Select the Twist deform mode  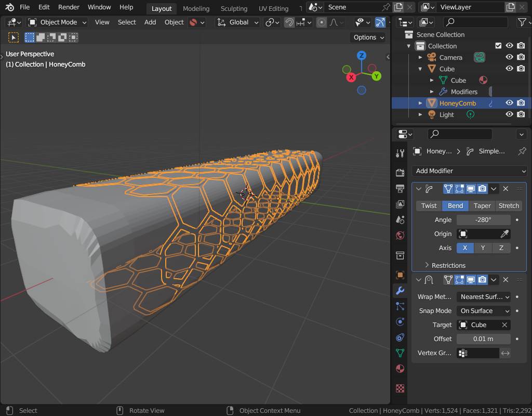click(x=429, y=206)
